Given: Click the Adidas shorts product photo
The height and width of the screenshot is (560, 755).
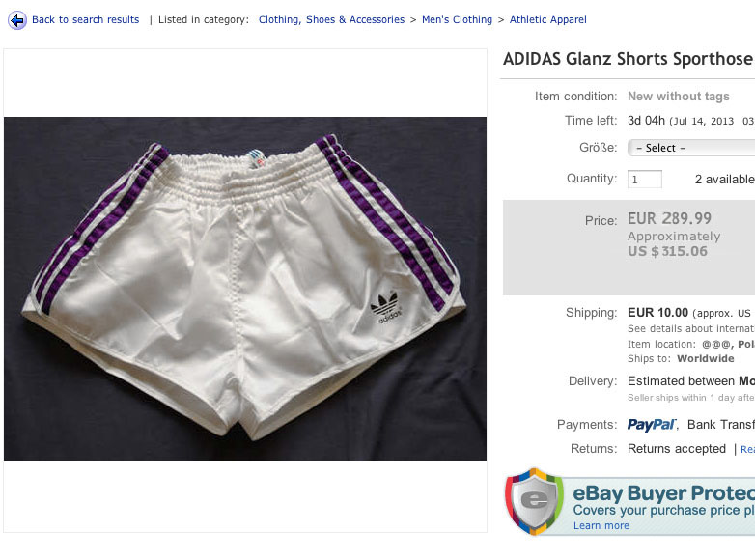Looking at the screenshot, I should click(x=245, y=289).
